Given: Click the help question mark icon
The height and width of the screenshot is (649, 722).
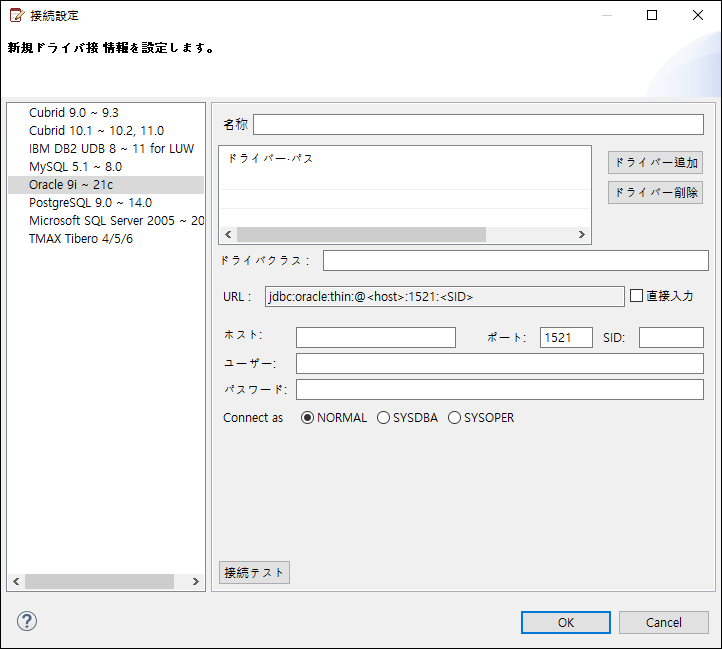Looking at the screenshot, I should pos(27,621).
